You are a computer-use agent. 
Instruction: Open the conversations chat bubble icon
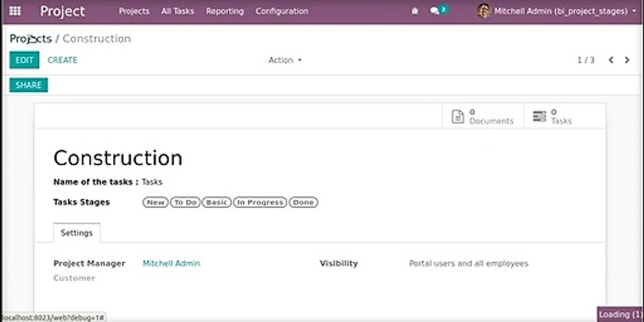click(x=435, y=11)
